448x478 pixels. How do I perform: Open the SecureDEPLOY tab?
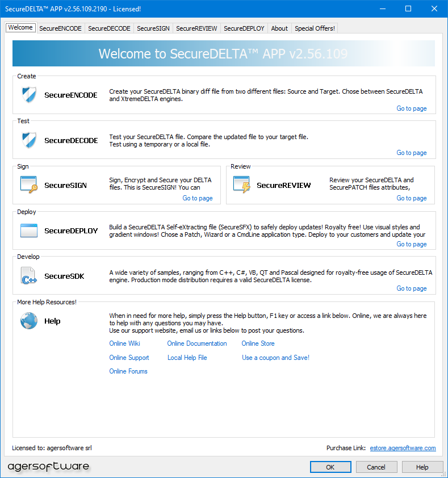tap(244, 28)
